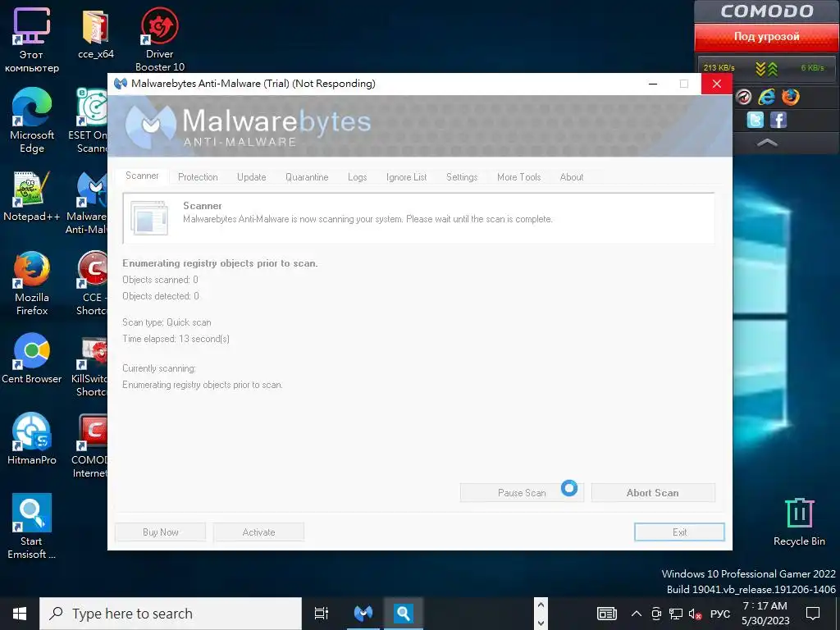Open Malwarebytes Anti-Malware desktop shortcut

point(89,203)
